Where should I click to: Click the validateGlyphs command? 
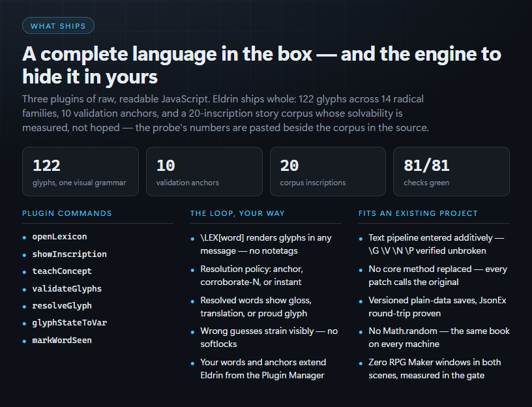[x=67, y=288]
